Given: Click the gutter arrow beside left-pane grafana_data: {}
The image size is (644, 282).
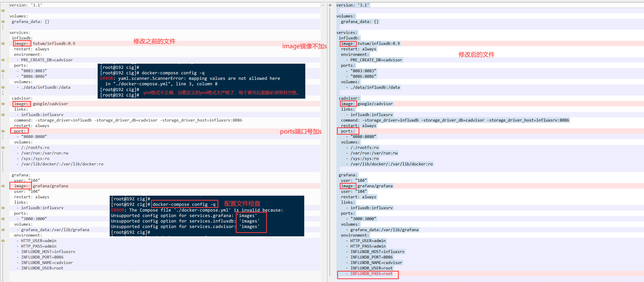Looking at the screenshot, I should (3, 22).
